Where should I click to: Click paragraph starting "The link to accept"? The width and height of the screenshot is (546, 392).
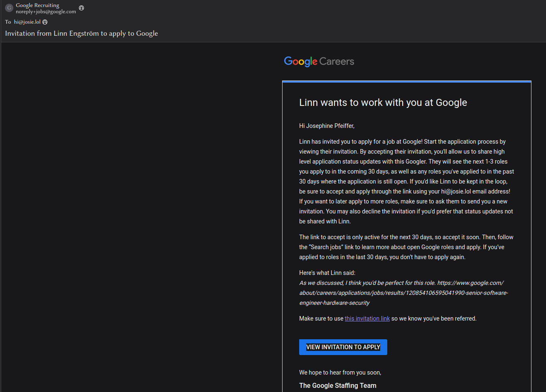point(406,247)
